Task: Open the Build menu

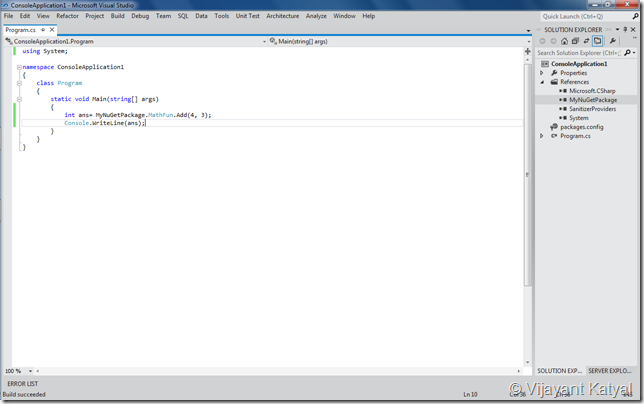Action: point(117,16)
